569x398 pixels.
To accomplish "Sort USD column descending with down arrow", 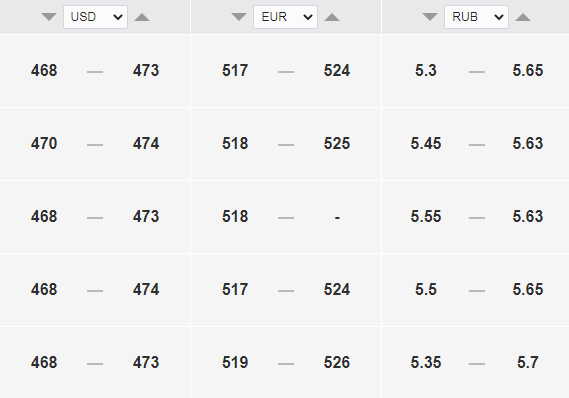I will (x=49, y=17).
